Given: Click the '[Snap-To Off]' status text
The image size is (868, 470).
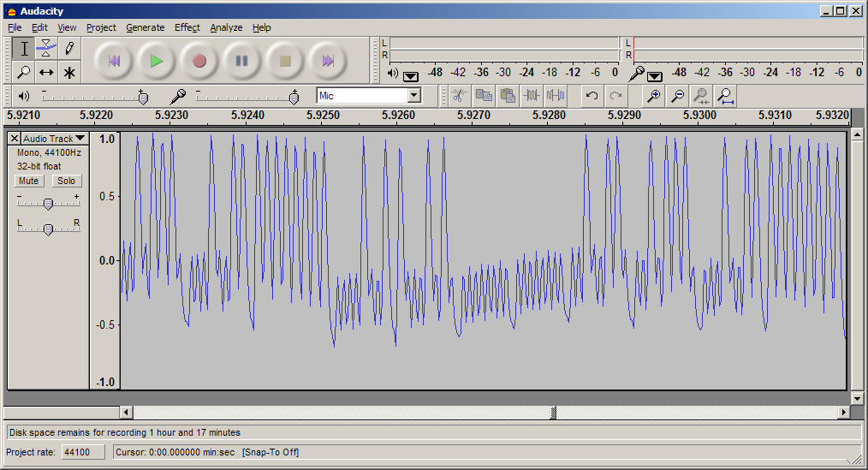Looking at the screenshot, I should tap(271, 452).
